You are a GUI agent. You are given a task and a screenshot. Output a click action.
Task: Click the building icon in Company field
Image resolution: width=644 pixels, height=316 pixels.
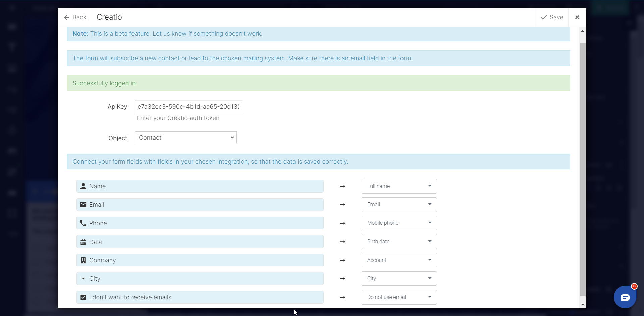pyautogui.click(x=83, y=260)
